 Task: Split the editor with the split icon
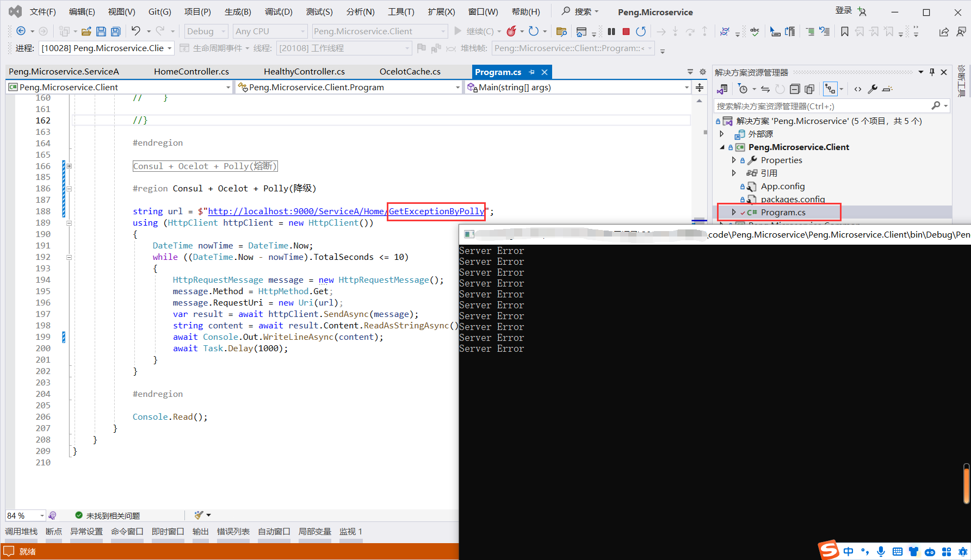click(x=700, y=87)
